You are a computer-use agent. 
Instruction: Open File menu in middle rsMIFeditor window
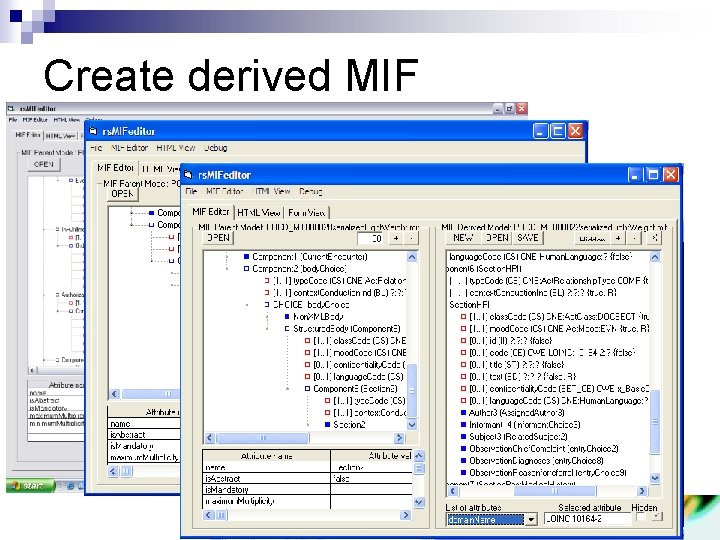96,148
